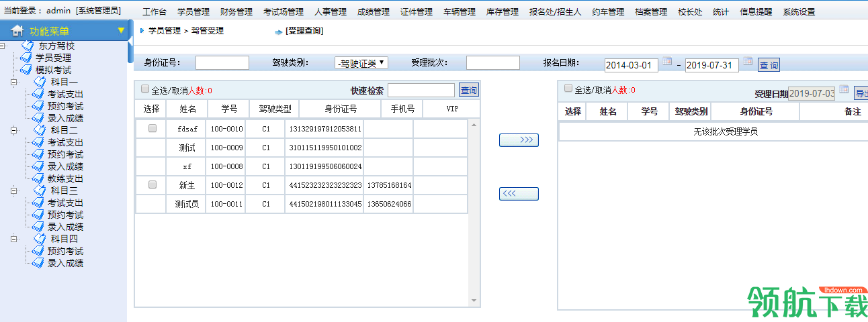Click the [受理查询] tab label

tap(304, 31)
